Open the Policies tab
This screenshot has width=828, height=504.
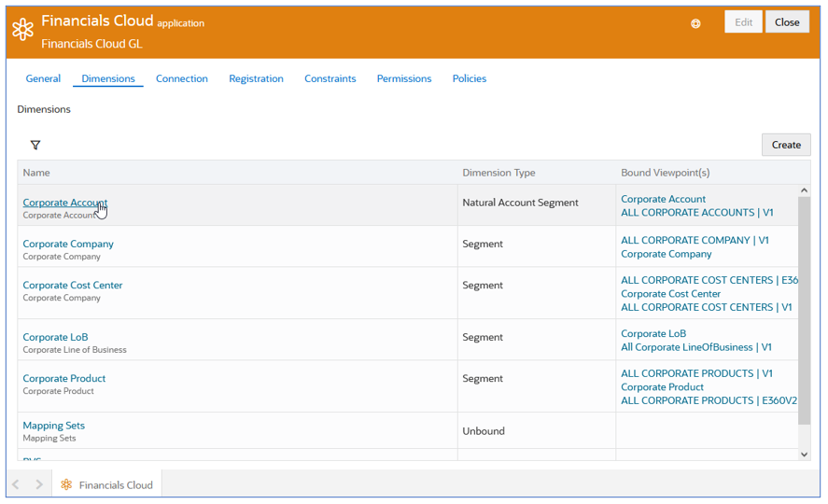(470, 78)
